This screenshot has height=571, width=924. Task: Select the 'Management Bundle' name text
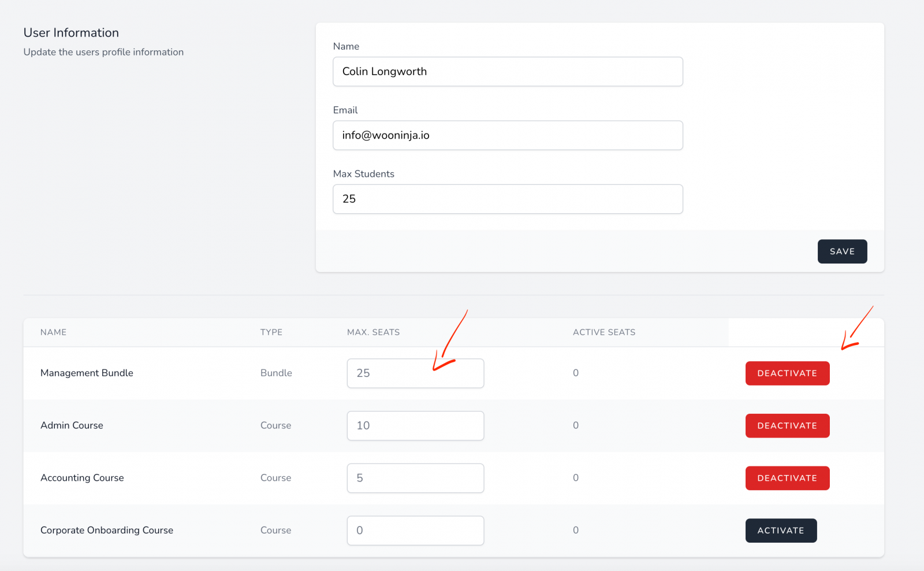(x=87, y=373)
